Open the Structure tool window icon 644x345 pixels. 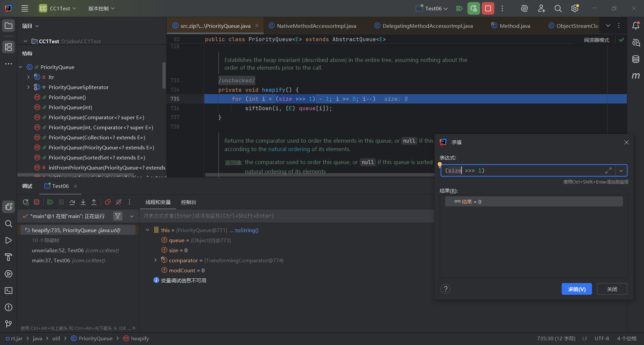pyautogui.click(x=9, y=47)
